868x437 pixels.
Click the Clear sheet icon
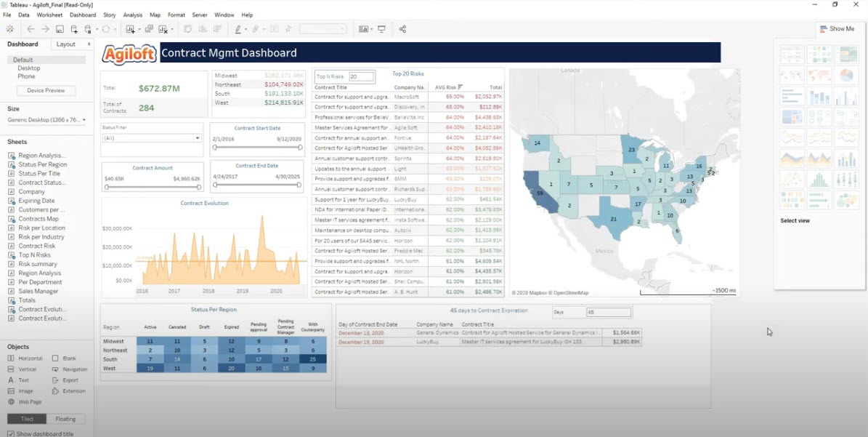163,29
